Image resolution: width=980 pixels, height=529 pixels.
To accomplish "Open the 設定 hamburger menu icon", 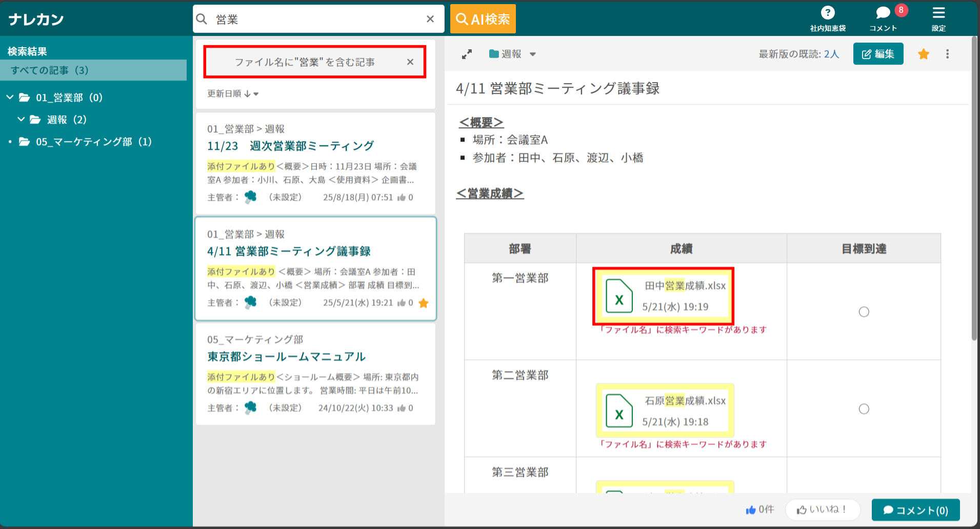I will 938,13.
